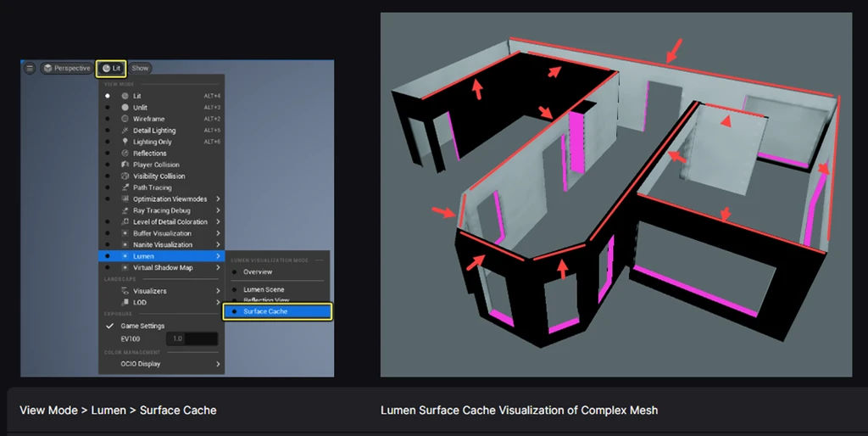Click the Wireframe globe icon
The image size is (868, 436).
pyautogui.click(x=125, y=119)
